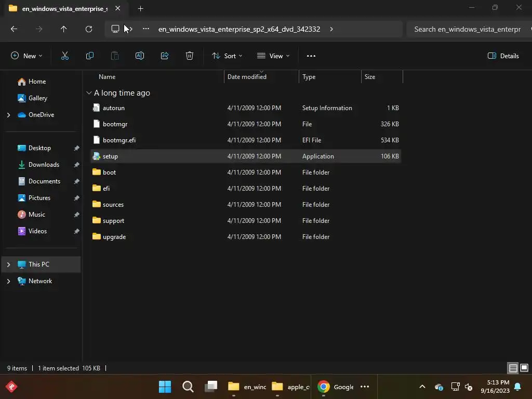Open the Windows Start menu
The height and width of the screenshot is (399, 532).
point(165,387)
